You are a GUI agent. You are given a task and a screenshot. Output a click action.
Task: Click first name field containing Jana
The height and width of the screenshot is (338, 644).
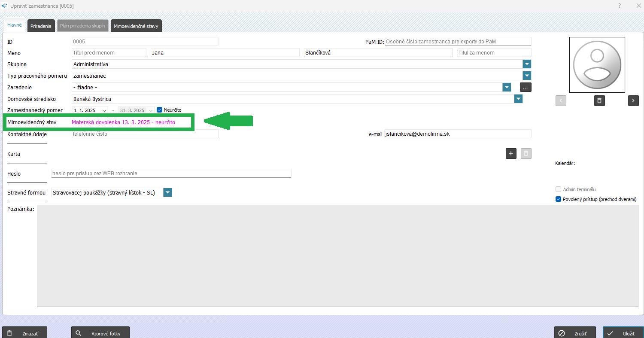point(225,53)
